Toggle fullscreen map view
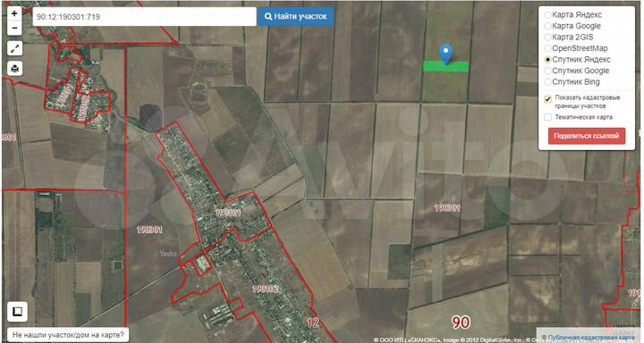 tap(15, 48)
